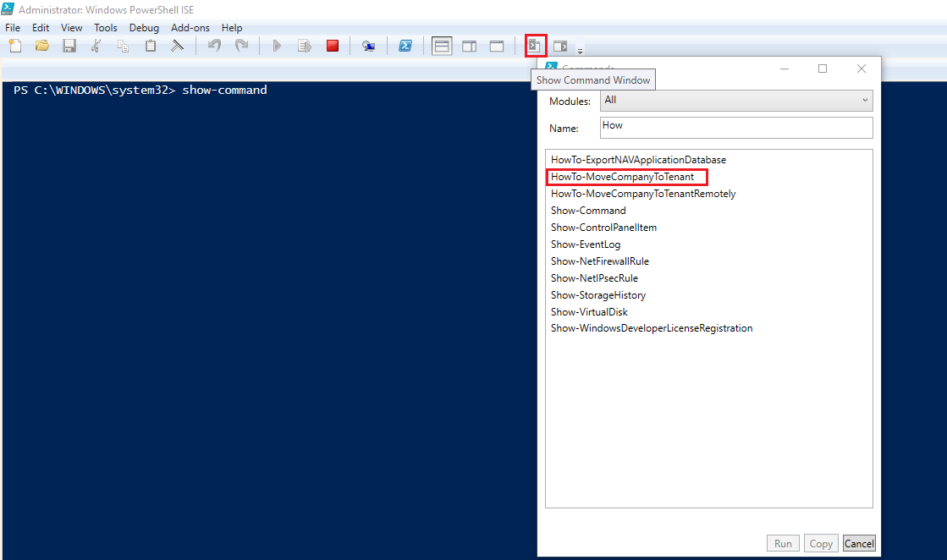Click the Run button in Commands window

(784, 543)
